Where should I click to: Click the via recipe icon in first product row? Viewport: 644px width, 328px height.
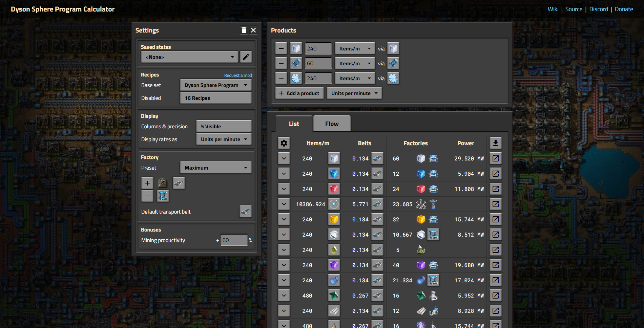pyautogui.click(x=393, y=48)
